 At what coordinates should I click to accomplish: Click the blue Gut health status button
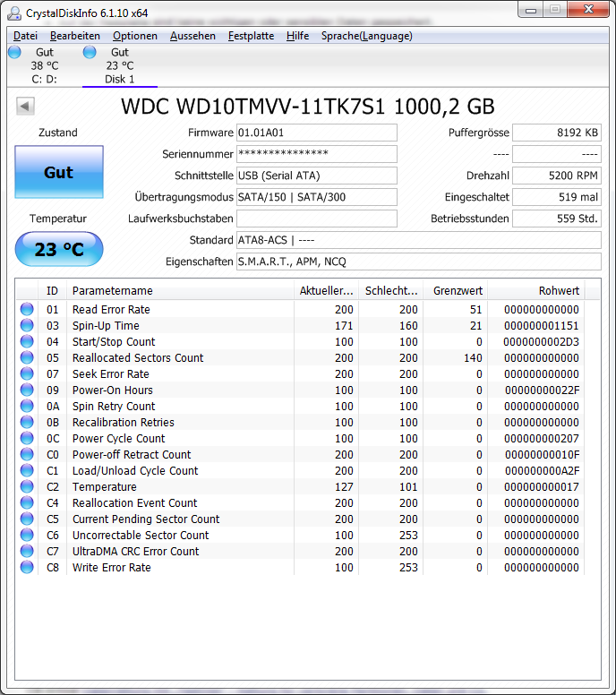pos(59,172)
